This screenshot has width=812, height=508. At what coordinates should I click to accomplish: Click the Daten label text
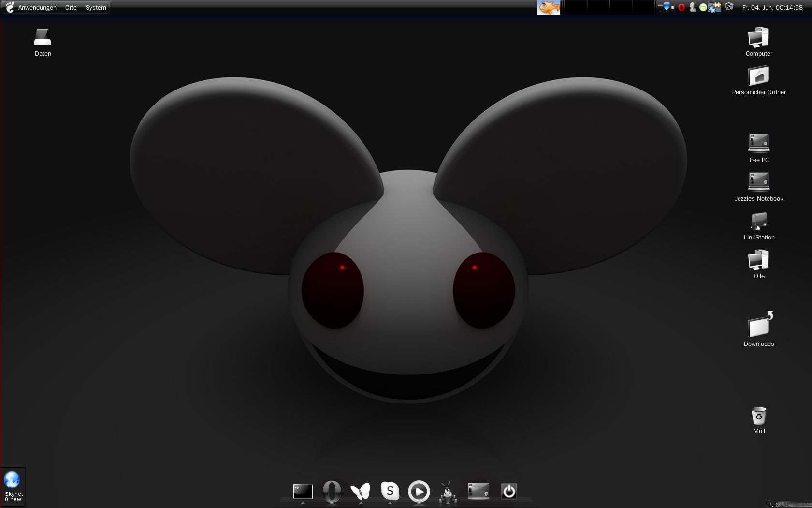click(43, 54)
